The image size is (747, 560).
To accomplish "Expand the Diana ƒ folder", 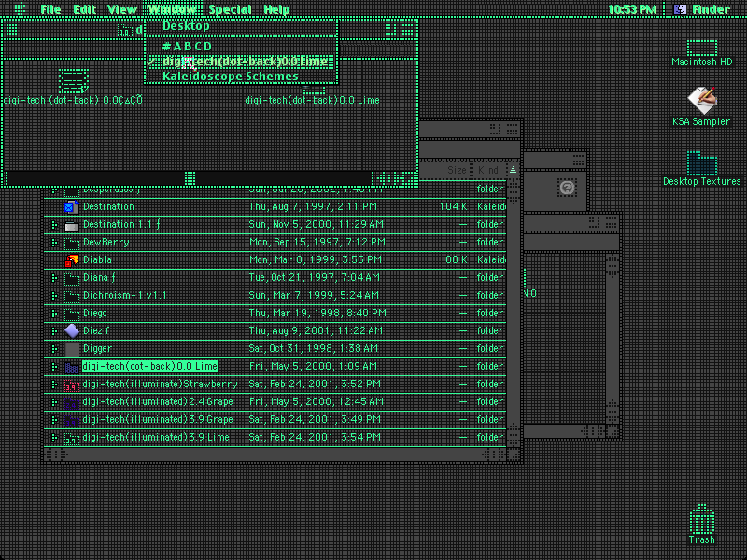I will point(54,277).
